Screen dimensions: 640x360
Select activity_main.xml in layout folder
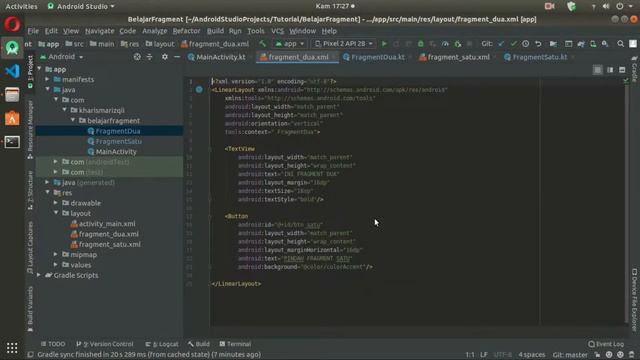[107, 224]
